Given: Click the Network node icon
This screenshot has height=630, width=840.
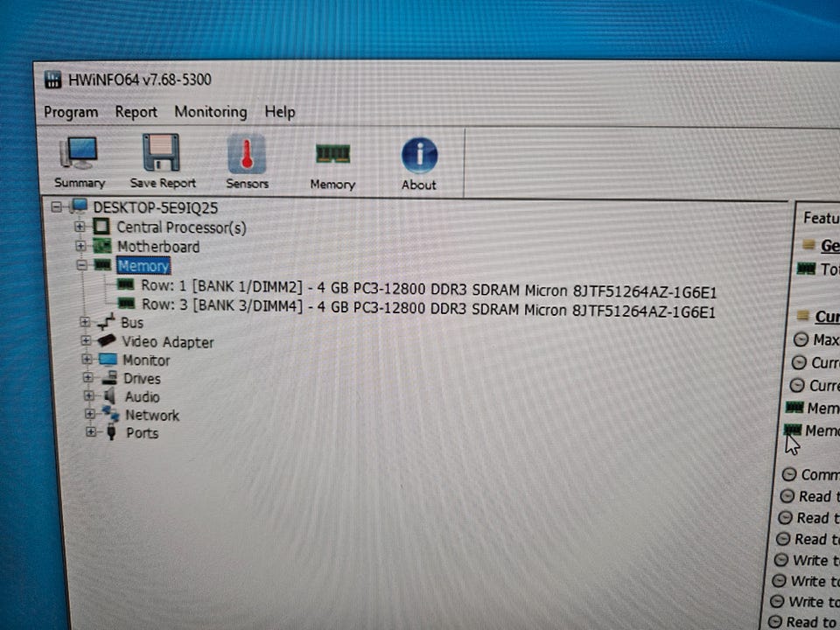Looking at the screenshot, I should [111, 414].
